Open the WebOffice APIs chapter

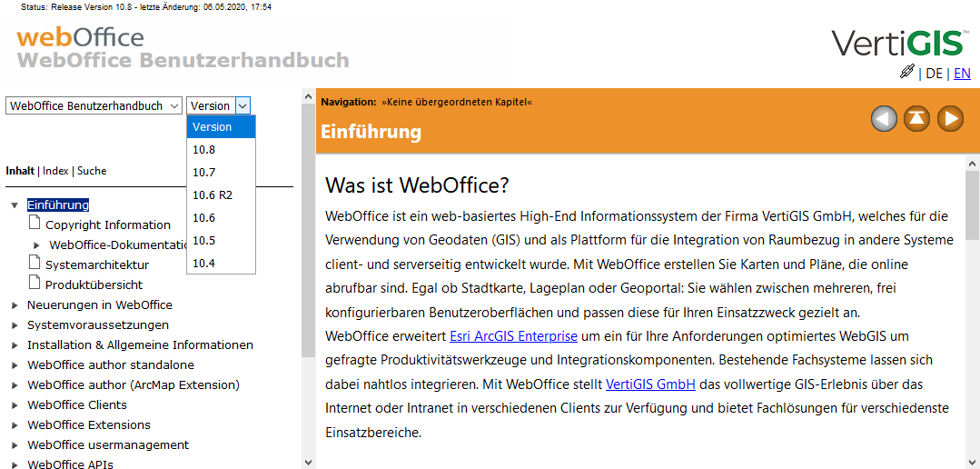(x=71, y=464)
